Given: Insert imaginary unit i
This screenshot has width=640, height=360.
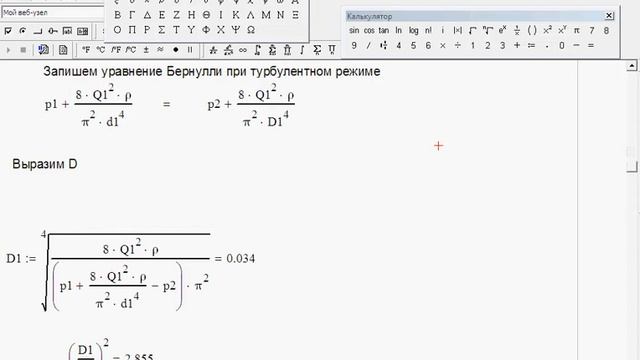Looking at the screenshot, I should click(442, 30).
